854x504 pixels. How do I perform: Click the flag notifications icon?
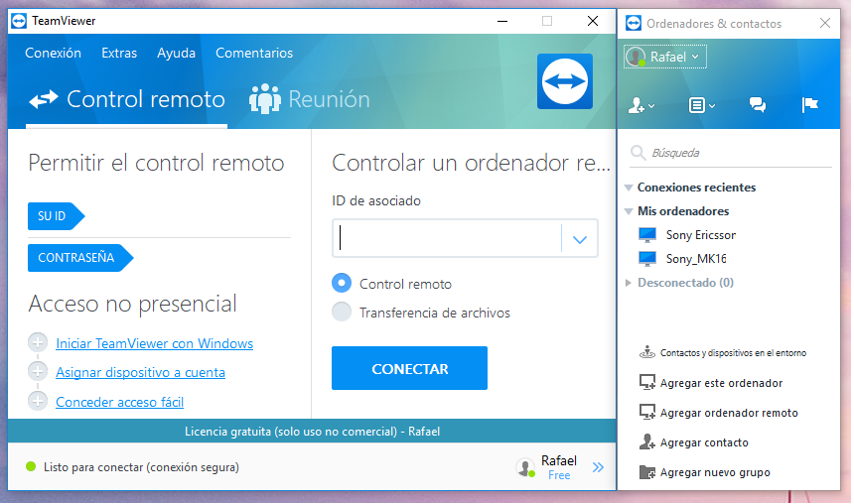coord(810,104)
